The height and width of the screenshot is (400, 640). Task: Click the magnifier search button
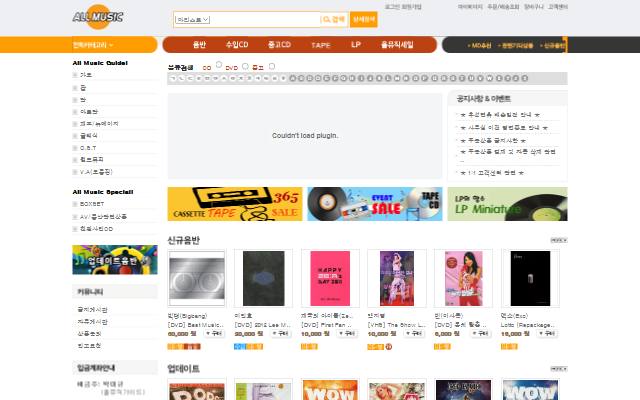[x=333, y=19]
